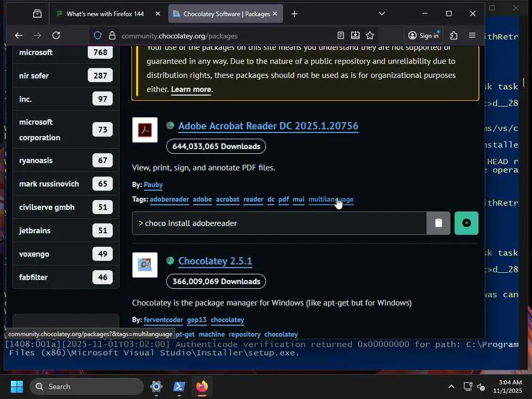Open Adobe Acrobat Reader DC package page
The image size is (532, 399).
coord(268,126)
